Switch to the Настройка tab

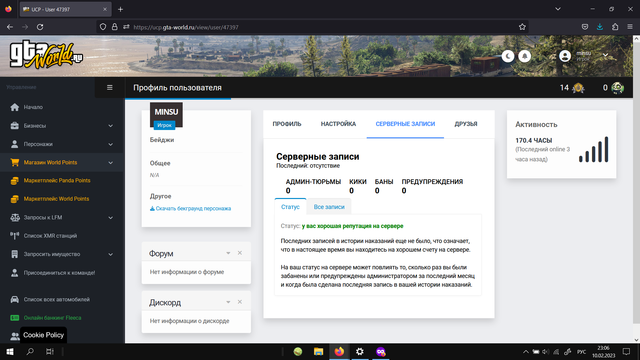tap(338, 124)
